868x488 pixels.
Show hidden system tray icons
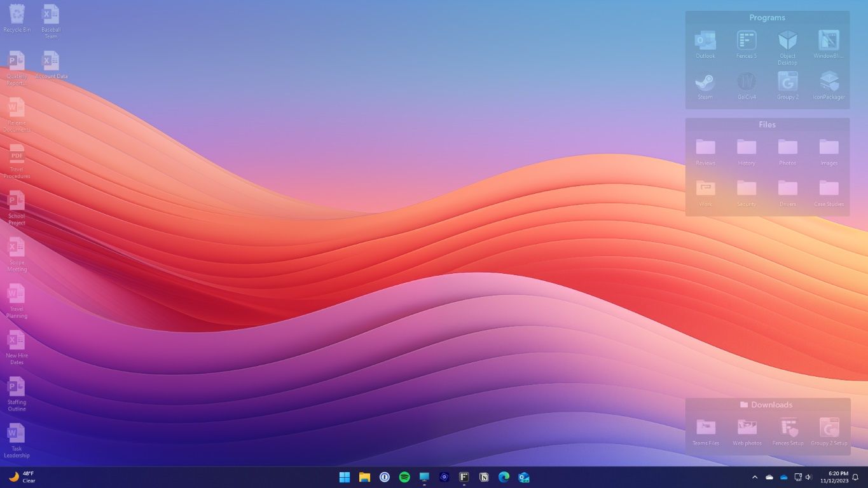(755, 477)
